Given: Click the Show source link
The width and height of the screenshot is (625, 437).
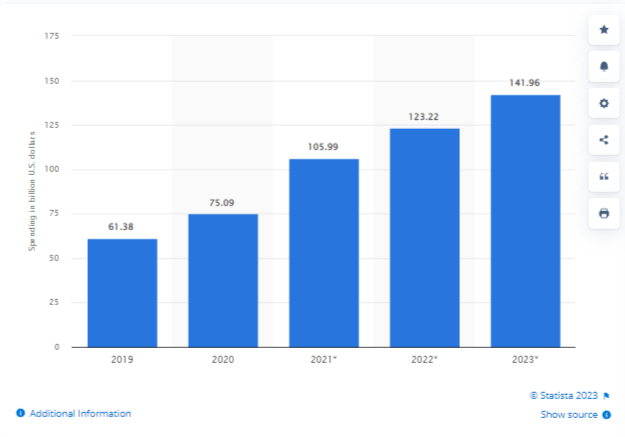Looking at the screenshot, I should click(569, 414).
